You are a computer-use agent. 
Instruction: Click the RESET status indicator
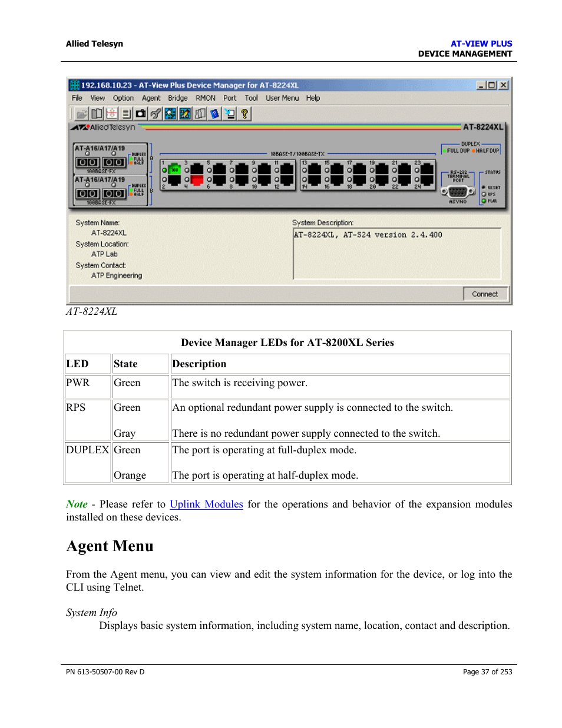[484, 187]
